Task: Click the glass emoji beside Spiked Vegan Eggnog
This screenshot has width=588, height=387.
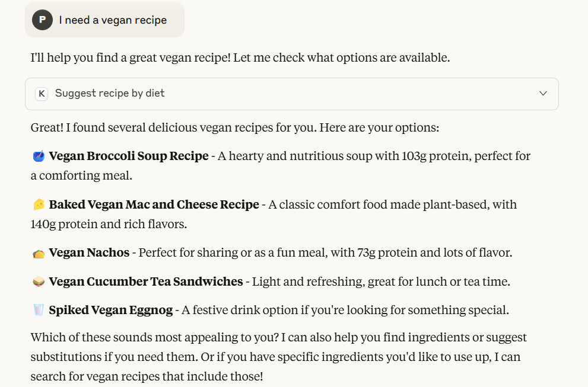Action: click(39, 310)
